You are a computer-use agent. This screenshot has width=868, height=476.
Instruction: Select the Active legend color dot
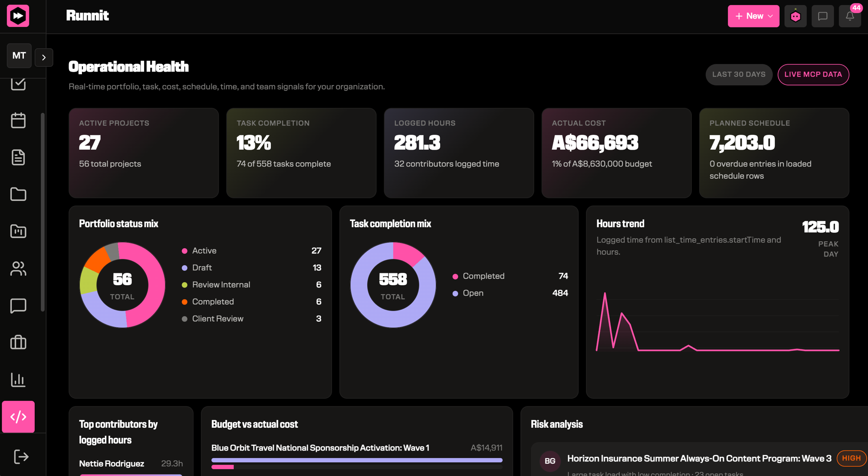(184, 251)
